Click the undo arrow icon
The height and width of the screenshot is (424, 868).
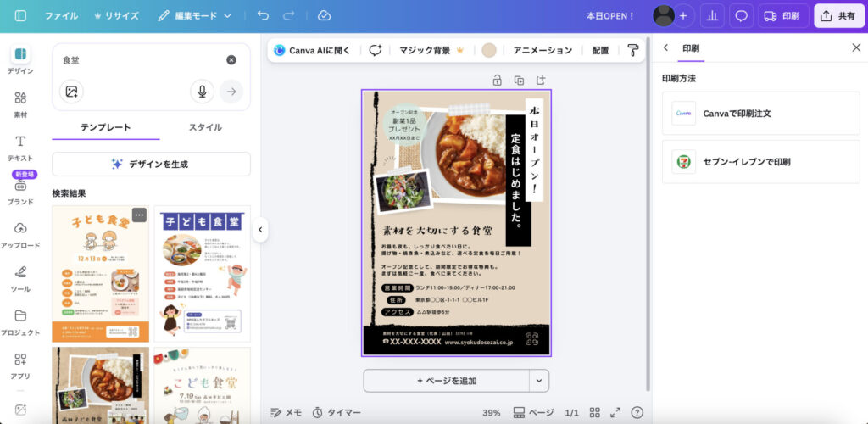263,15
